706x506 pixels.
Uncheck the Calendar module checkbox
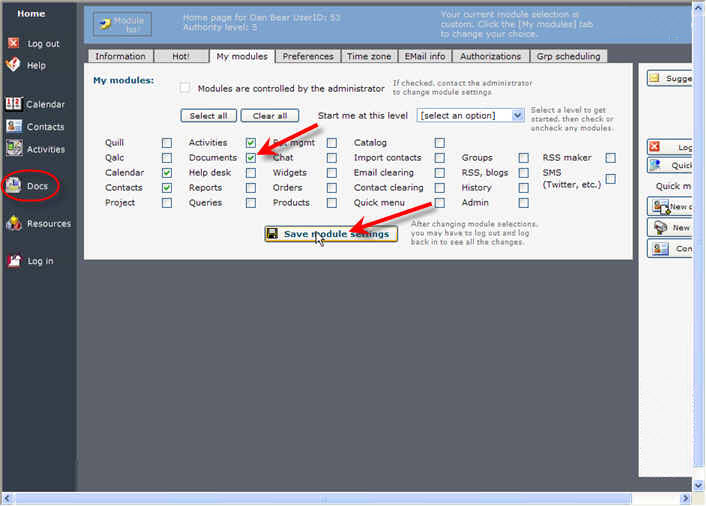point(167,173)
